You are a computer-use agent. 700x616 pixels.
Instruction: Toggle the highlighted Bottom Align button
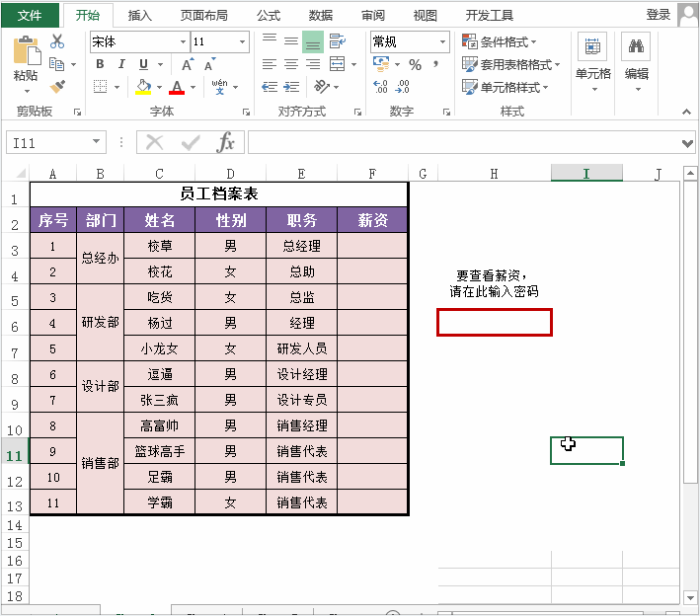[313, 41]
